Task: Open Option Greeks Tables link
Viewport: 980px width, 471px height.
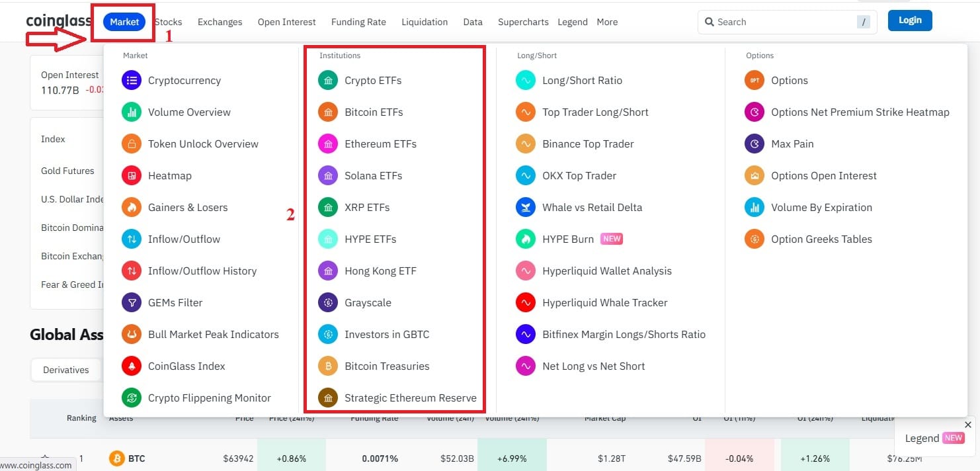Action: (x=822, y=239)
